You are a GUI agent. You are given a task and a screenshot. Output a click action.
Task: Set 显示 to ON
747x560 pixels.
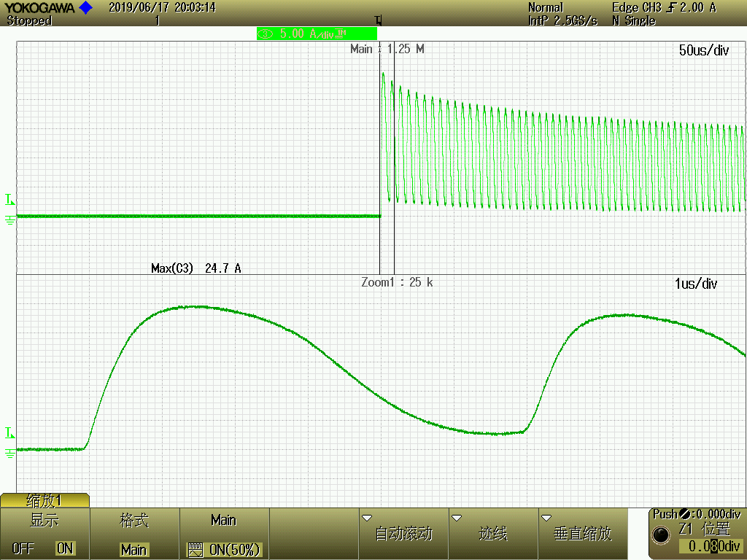pos(65,548)
